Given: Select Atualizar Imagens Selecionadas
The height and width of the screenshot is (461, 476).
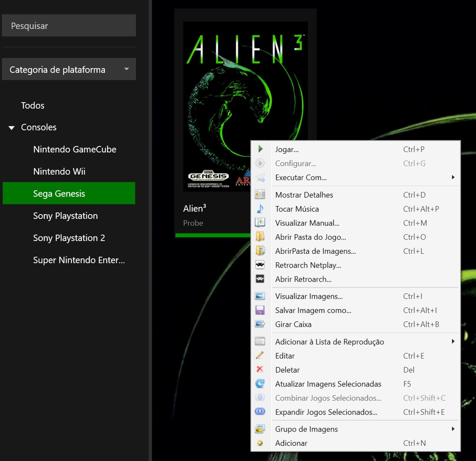Looking at the screenshot, I should point(355,384).
